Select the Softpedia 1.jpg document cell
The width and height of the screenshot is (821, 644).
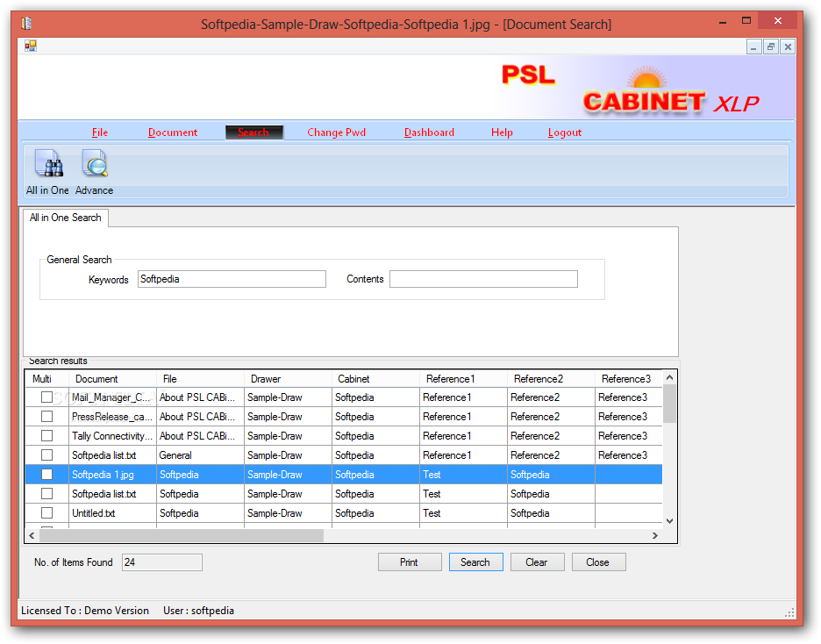click(112, 475)
